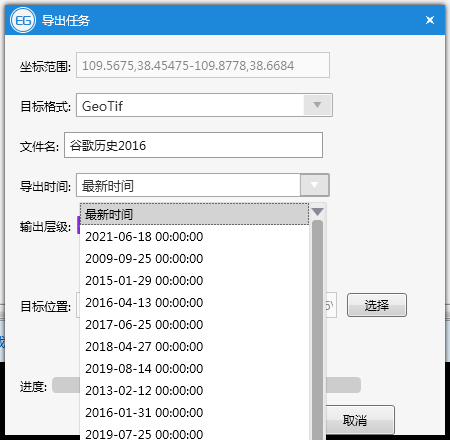Click the 坐标范围 coordinates field
The height and width of the screenshot is (440, 450).
203,65
